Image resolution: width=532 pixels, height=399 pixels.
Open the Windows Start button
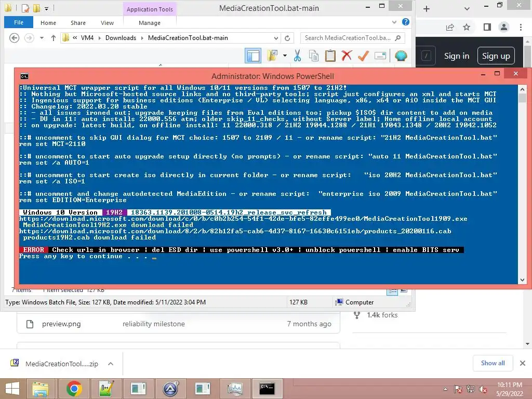(12, 389)
